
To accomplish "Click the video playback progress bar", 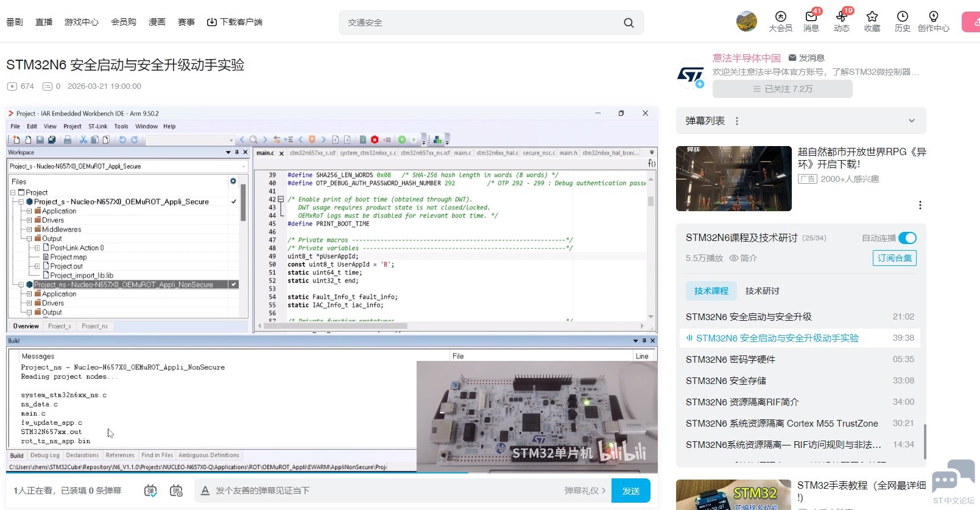I will [x=332, y=472].
